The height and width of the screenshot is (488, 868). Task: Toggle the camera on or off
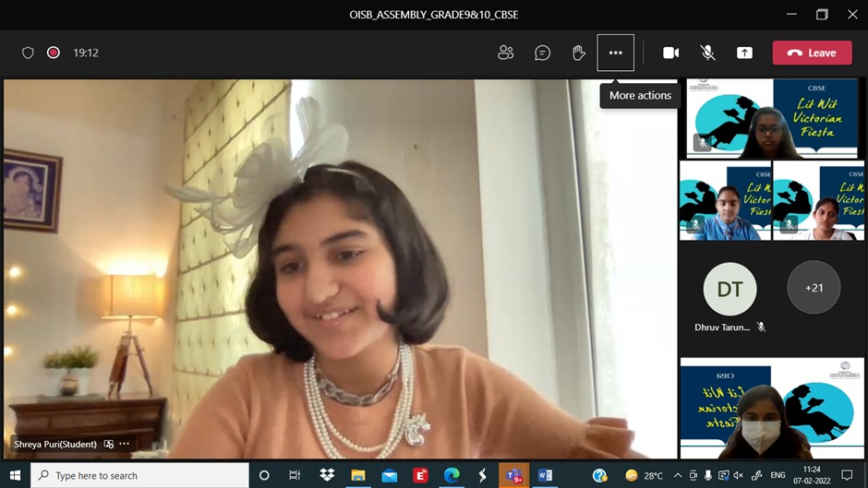tap(671, 53)
